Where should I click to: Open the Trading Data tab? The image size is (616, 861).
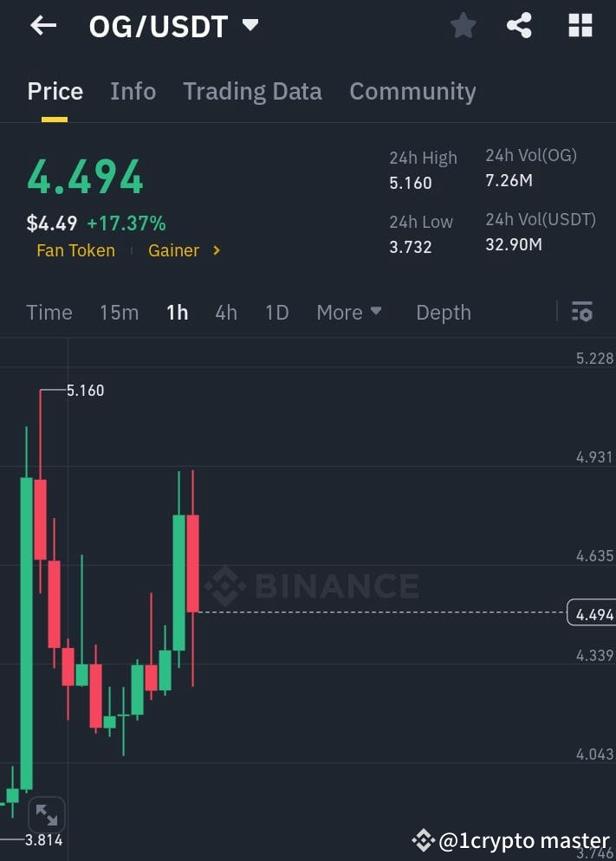point(252,92)
